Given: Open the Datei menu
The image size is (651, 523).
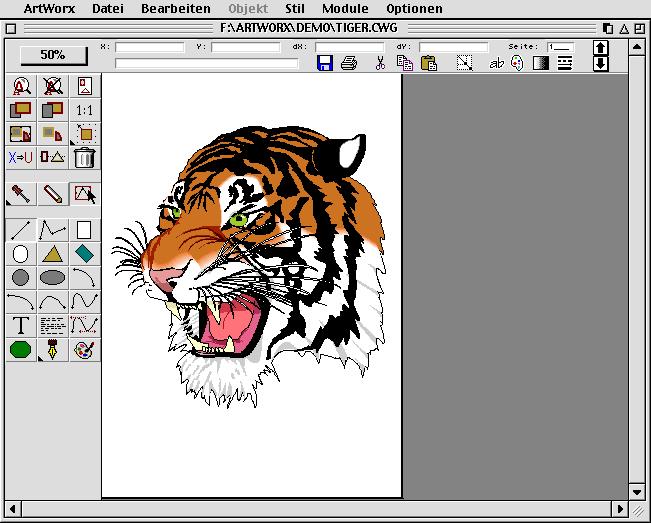Looking at the screenshot, I should pos(108,8).
